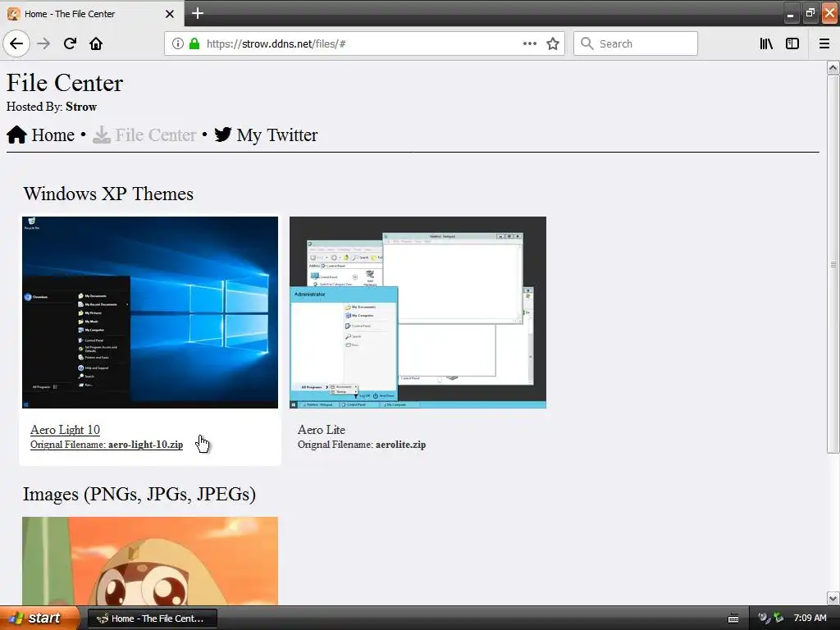Click the Aero Lite title
This screenshot has width=840, height=630.
[x=322, y=430]
